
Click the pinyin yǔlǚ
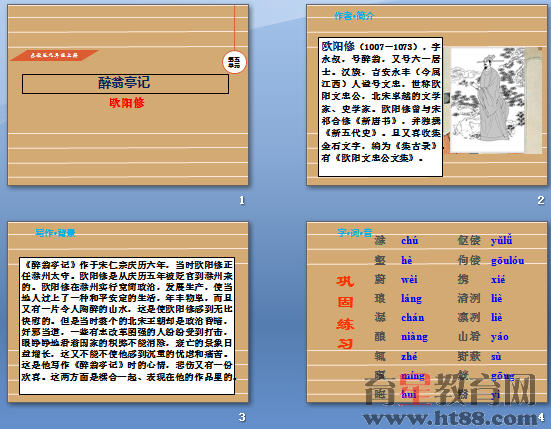pyautogui.click(x=501, y=241)
